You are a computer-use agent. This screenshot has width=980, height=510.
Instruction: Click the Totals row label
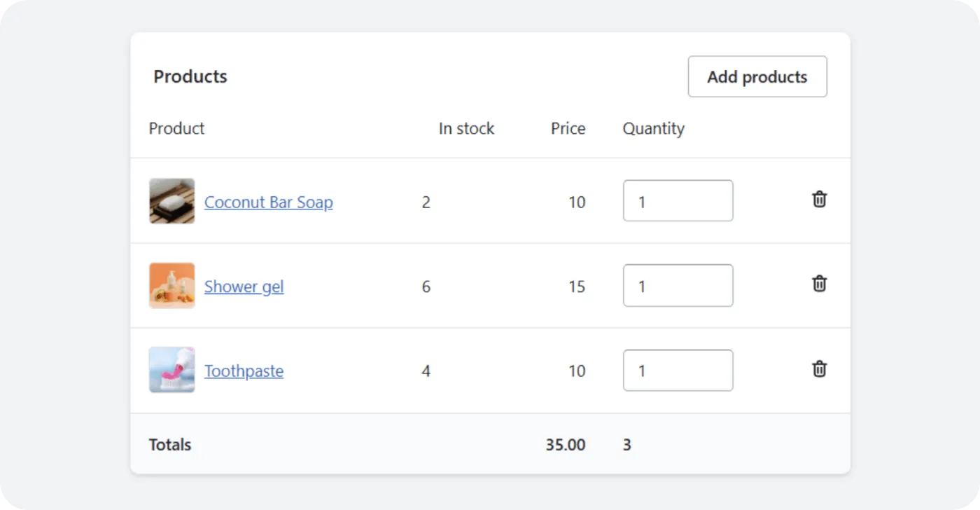(169, 444)
